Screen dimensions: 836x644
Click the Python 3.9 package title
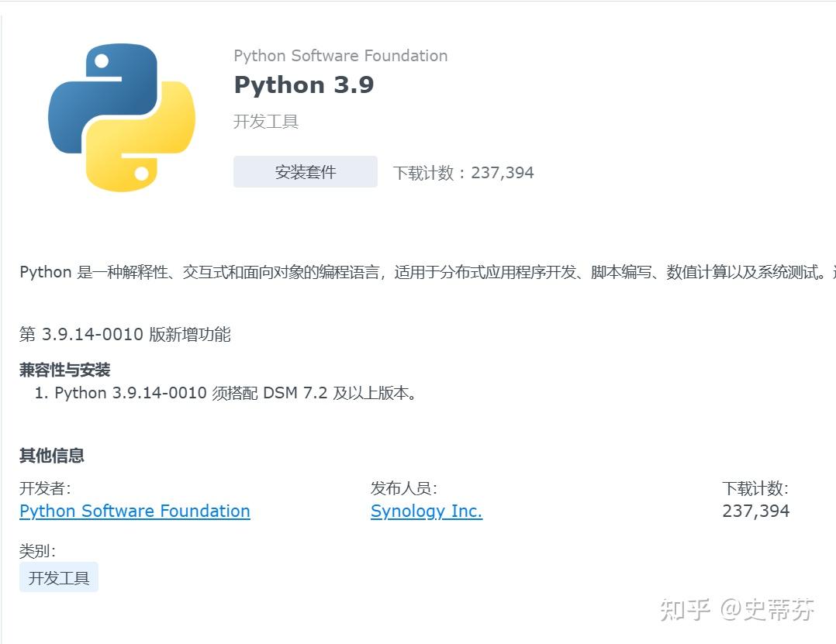click(303, 84)
